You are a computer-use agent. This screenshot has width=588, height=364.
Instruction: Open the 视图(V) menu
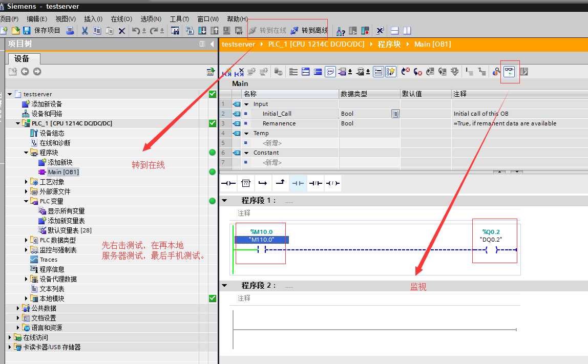tap(66, 19)
